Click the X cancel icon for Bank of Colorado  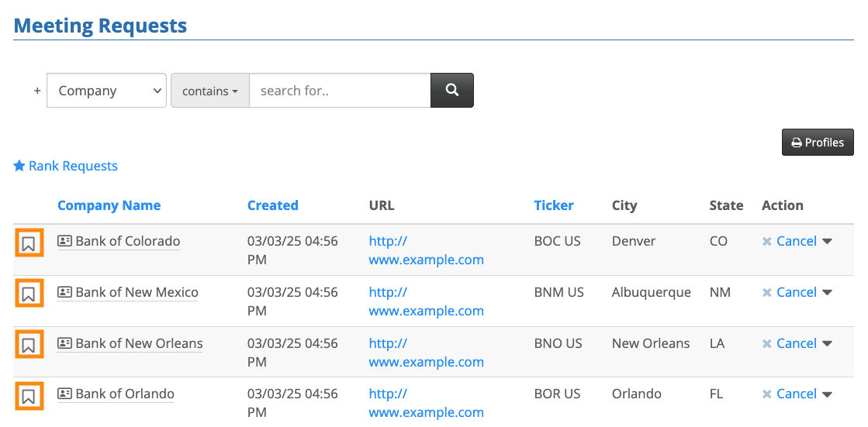pyautogui.click(x=767, y=242)
